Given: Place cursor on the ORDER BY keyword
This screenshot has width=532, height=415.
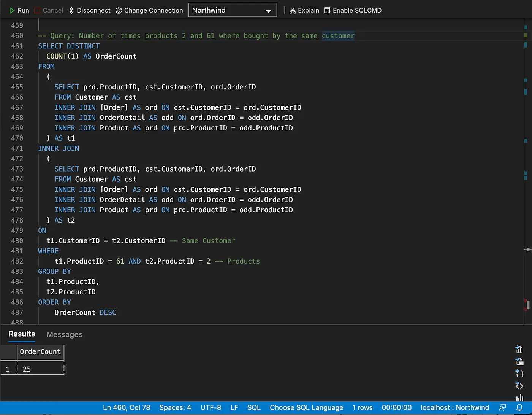Looking at the screenshot, I should tap(54, 302).
